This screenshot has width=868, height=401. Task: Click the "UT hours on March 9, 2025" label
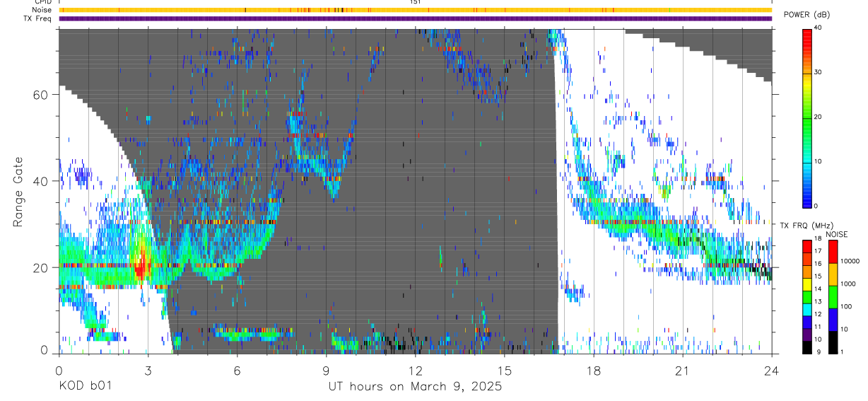tap(415, 387)
